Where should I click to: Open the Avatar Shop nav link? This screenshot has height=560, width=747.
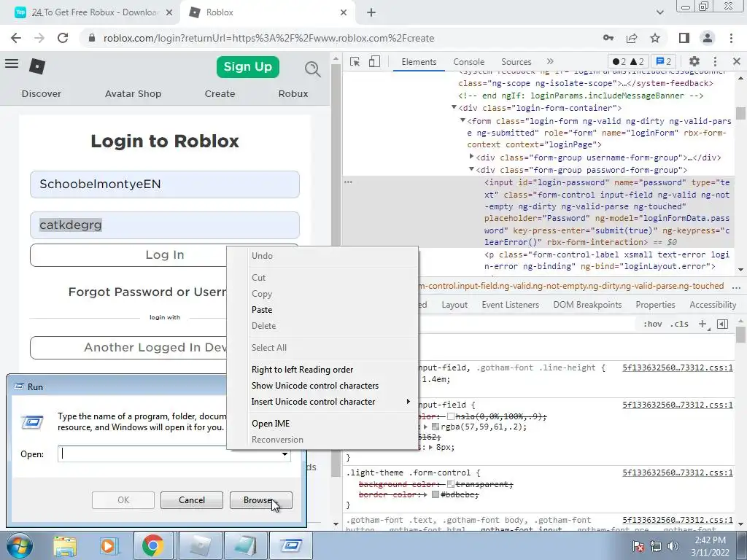(x=133, y=94)
